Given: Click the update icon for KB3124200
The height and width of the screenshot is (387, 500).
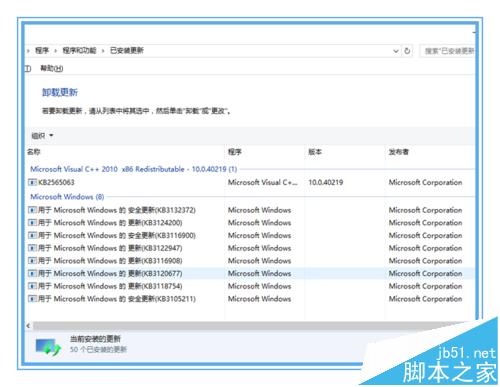Looking at the screenshot, I should [x=32, y=223].
